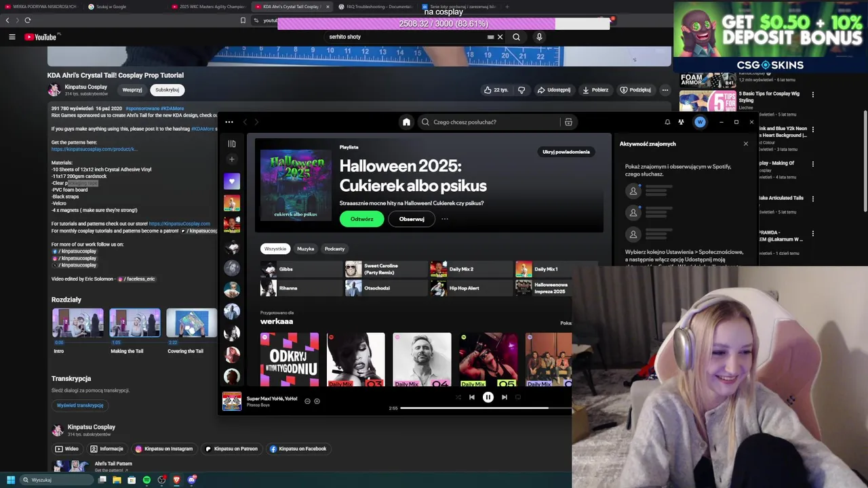Dislike the YouTube video
868x488 pixels.
[521, 89]
